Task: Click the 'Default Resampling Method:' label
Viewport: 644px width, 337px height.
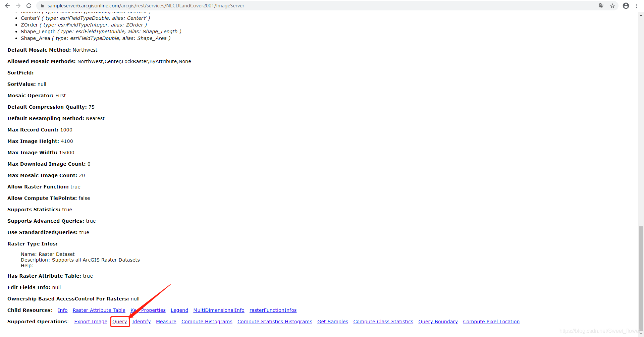Action: click(46, 118)
